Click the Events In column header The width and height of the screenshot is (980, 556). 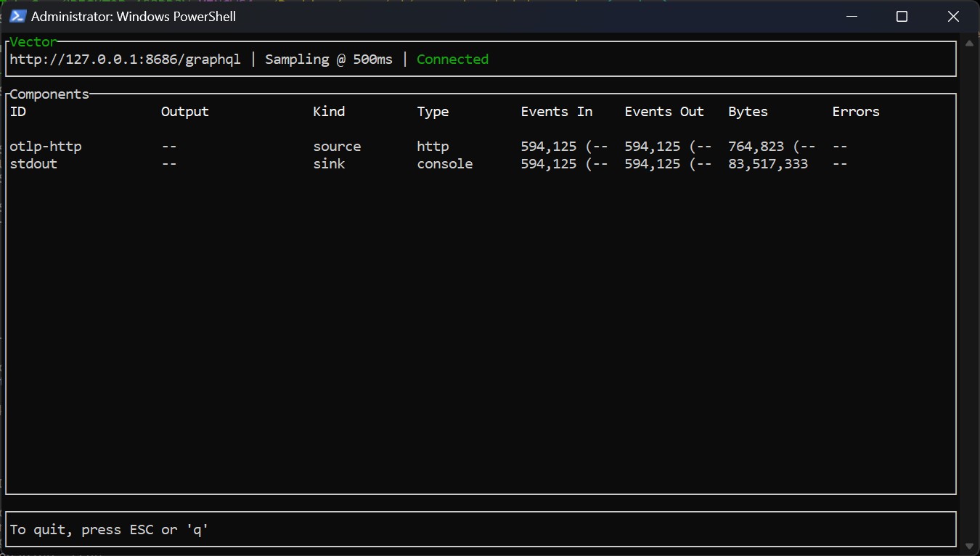556,112
